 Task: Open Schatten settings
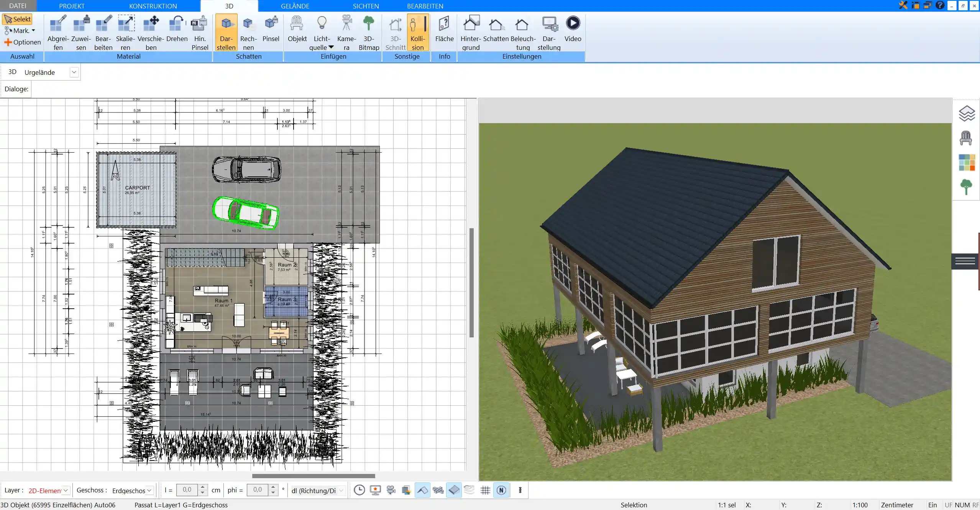pyautogui.click(x=496, y=29)
